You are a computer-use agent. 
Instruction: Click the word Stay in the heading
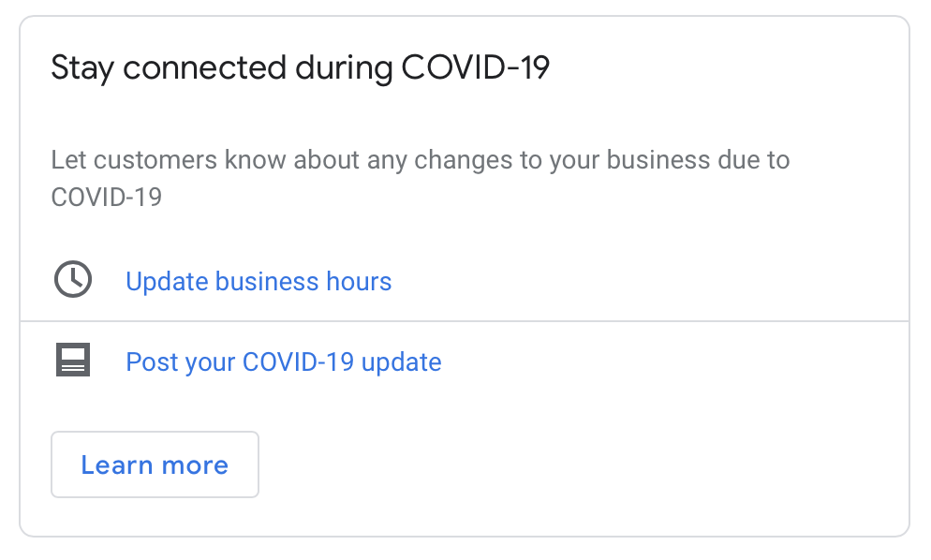pos(82,68)
